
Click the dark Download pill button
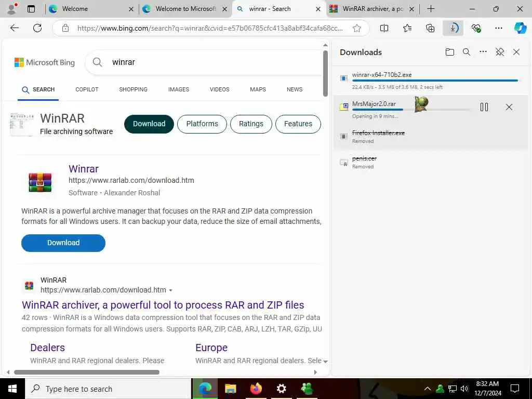149,124
